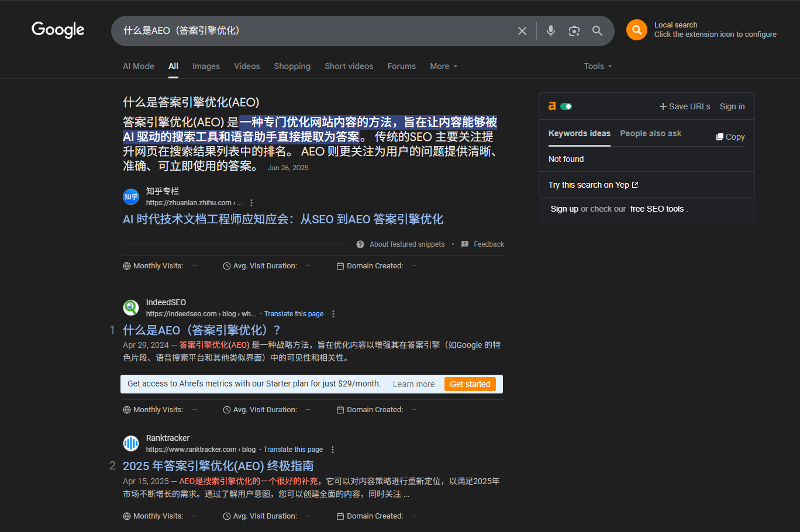The width and height of the screenshot is (800, 532).
Task: Select the All results tab
Action: click(x=174, y=66)
